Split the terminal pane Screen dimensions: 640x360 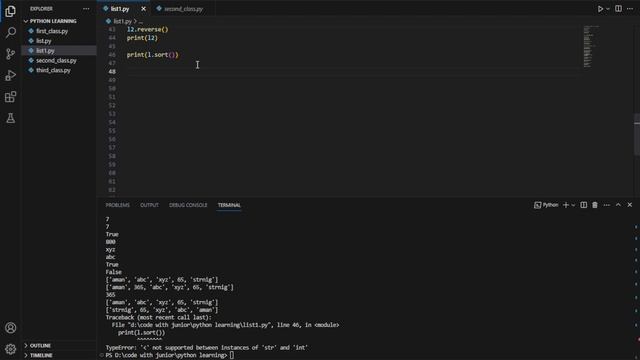point(584,205)
